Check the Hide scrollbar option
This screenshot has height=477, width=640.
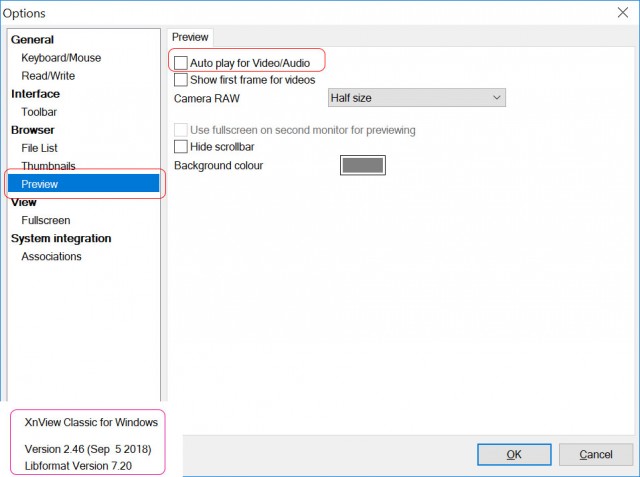[x=180, y=146]
